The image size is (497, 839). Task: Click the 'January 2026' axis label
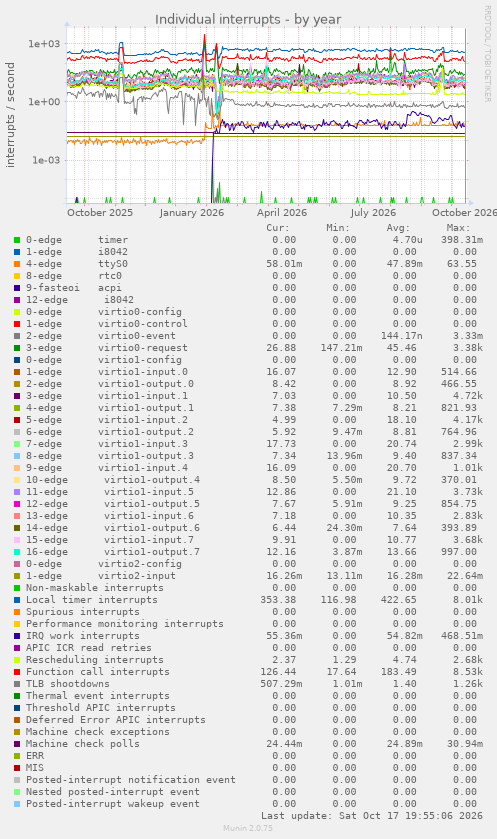(192, 212)
